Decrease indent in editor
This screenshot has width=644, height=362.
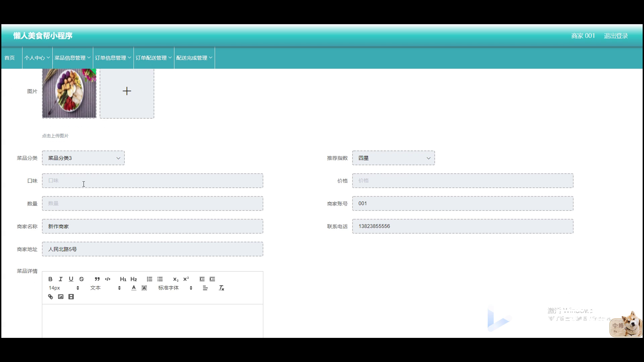[x=202, y=279]
